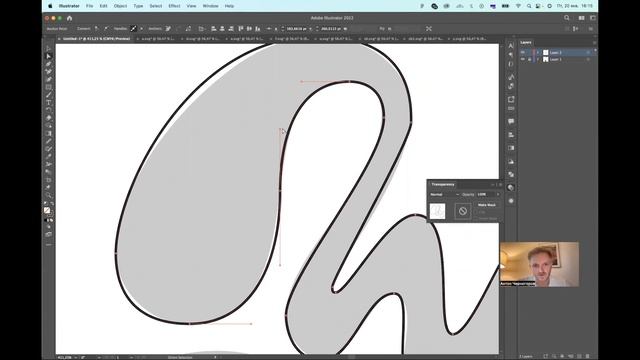Toggle visibility eye of Layer 1
Viewport: 640px width, 360px height.
(x=523, y=59)
